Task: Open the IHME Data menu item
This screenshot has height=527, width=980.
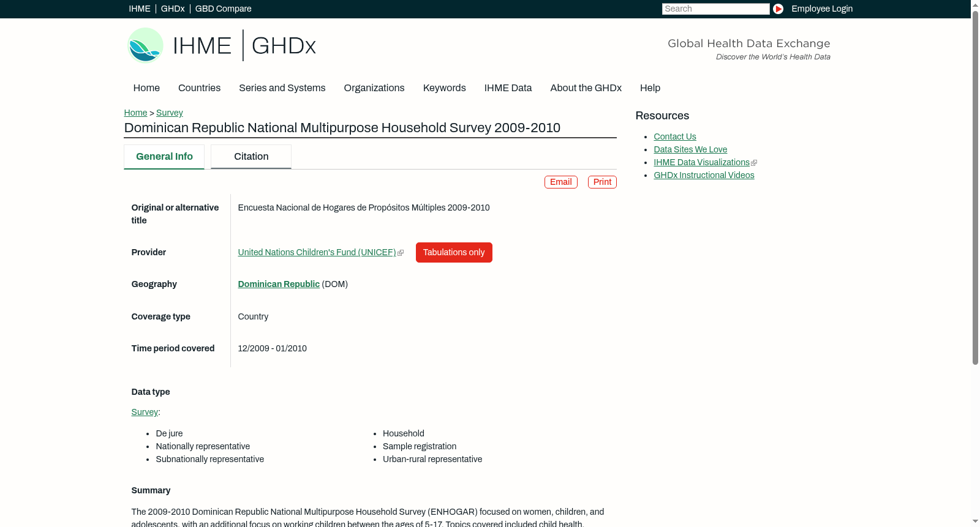Action: tap(508, 88)
